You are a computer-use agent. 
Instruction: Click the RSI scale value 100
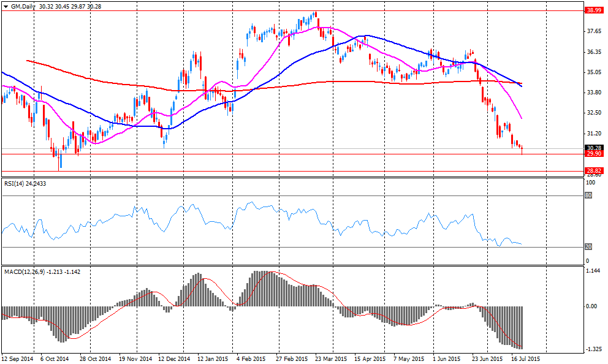(x=591, y=182)
